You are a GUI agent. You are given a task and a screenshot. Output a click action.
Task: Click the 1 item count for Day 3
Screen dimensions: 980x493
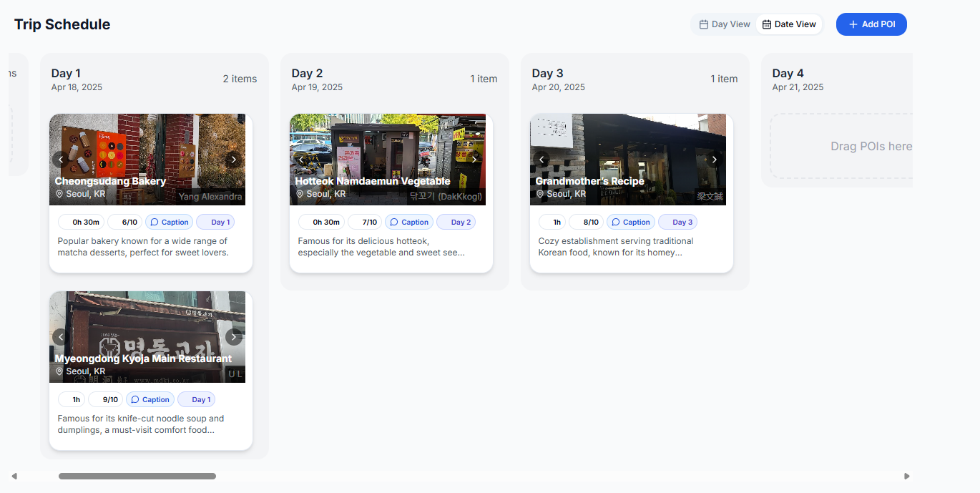(x=724, y=79)
